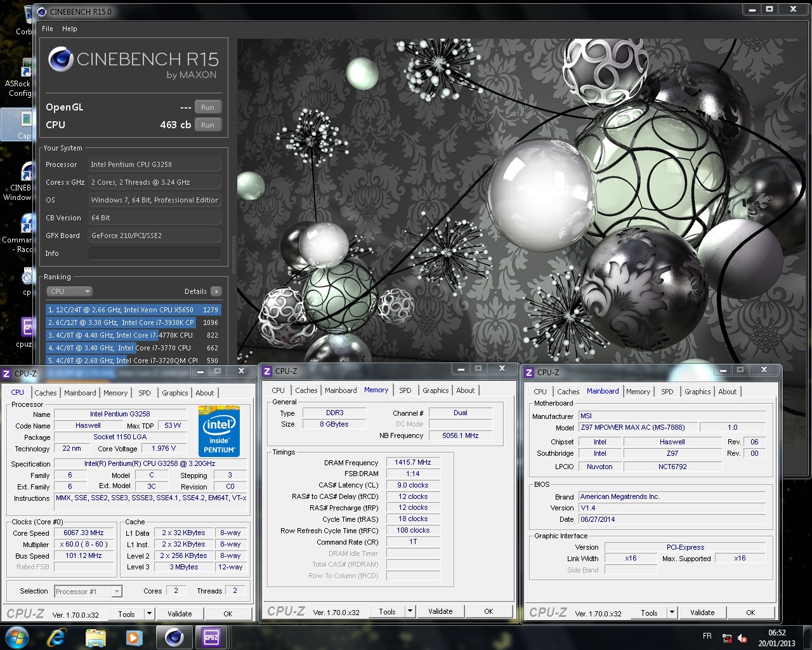Click left CPU-Z title bar icon
The image size is (812, 650).
coord(6,373)
